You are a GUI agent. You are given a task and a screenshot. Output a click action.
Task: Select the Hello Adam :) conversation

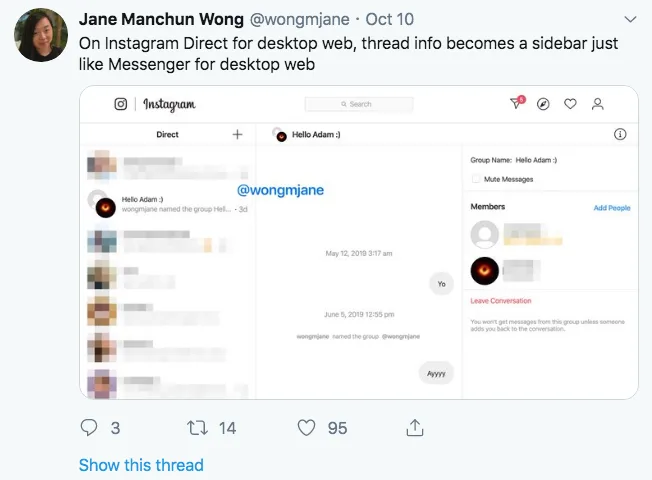click(x=168, y=205)
